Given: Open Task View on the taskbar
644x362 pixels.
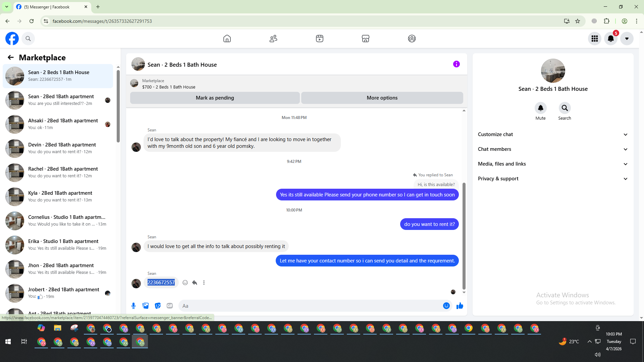Looking at the screenshot, I should [24, 342].
